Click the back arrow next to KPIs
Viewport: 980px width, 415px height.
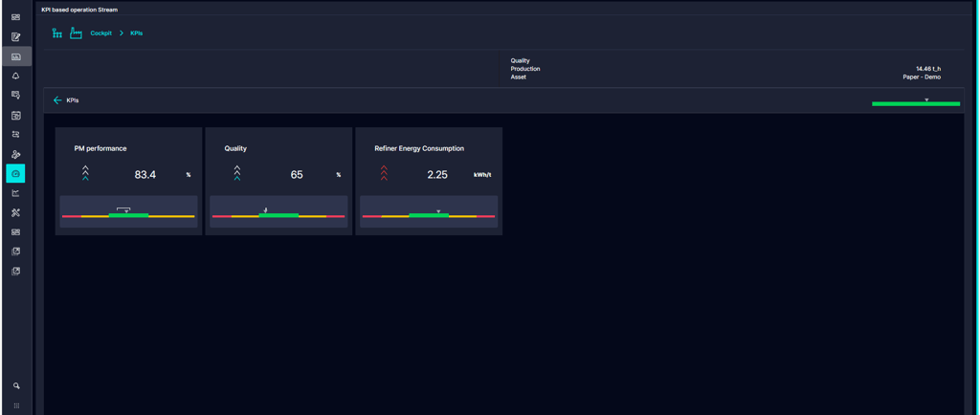pyautogui.click(x=57, y=100)
